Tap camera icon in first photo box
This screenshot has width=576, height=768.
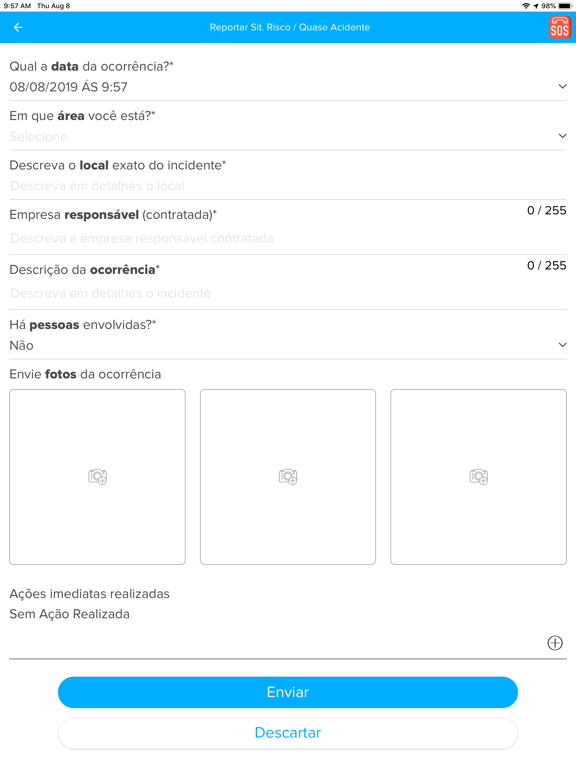(97, 477)
